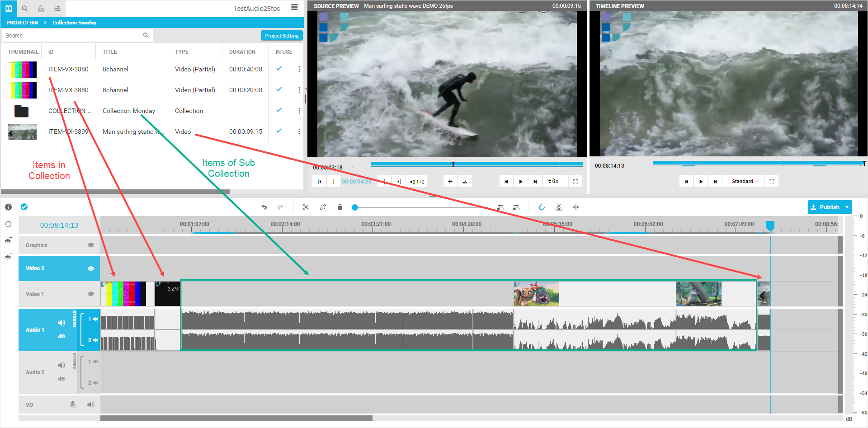868x428 pixels.
Task: Toggle the magnet snapping icon
Action: pyautogui.click(x=542, y=207)
